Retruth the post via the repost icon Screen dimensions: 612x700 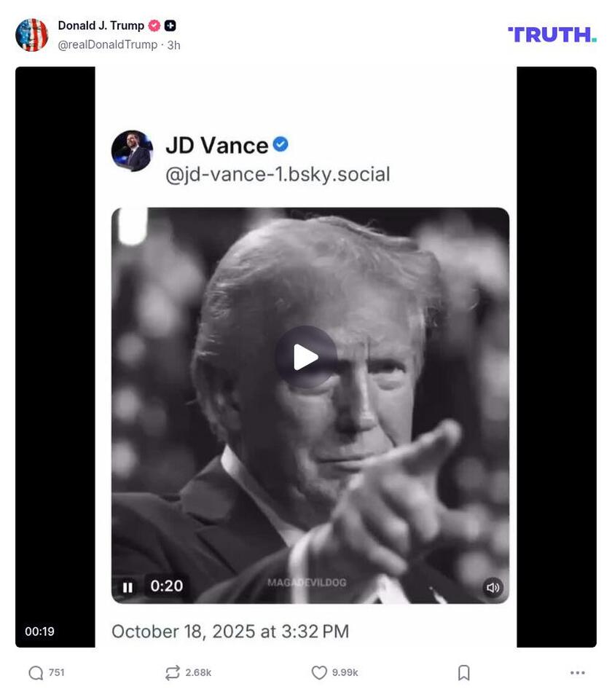point(171,672)
